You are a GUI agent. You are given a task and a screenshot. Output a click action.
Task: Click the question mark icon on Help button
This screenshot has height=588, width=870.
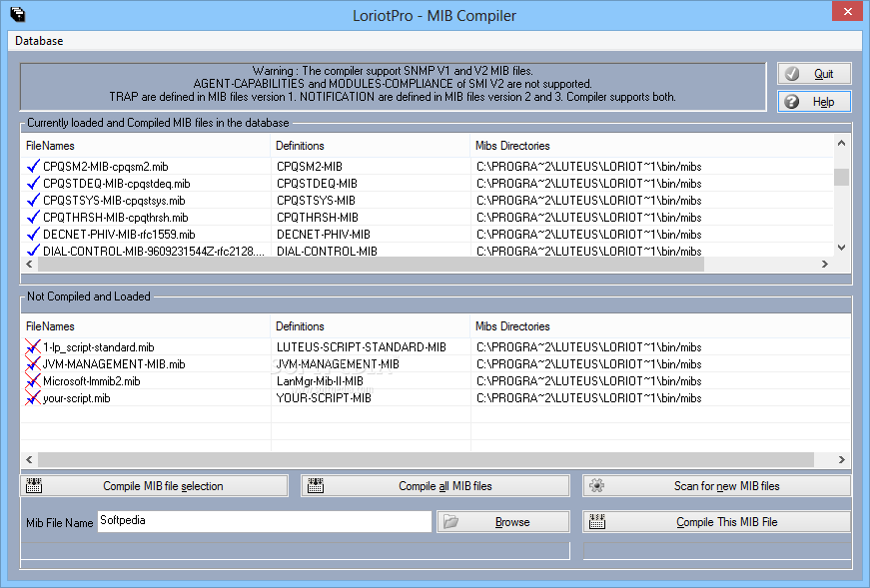[x=792, y=102]
